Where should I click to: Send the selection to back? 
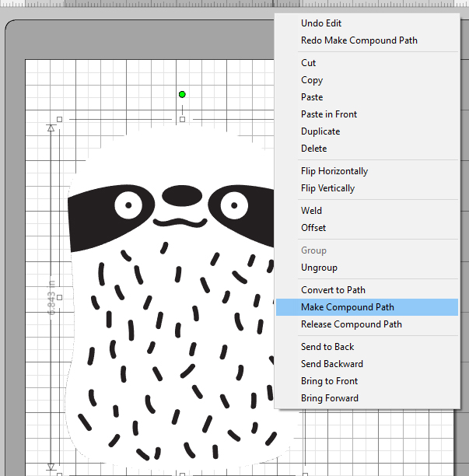[x=327, y=347]
